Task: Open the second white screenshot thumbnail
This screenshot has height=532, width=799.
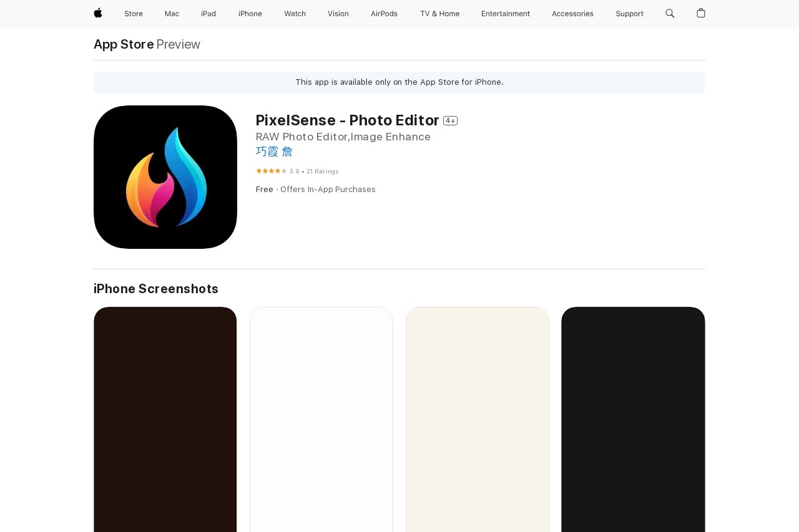Action: (321, 419)
